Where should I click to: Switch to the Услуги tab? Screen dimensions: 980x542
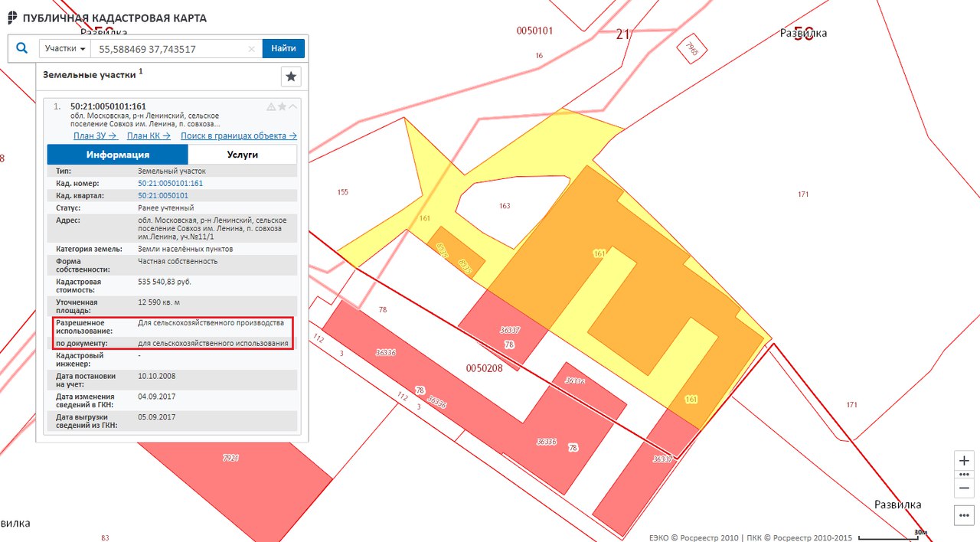tap(242, 155)
